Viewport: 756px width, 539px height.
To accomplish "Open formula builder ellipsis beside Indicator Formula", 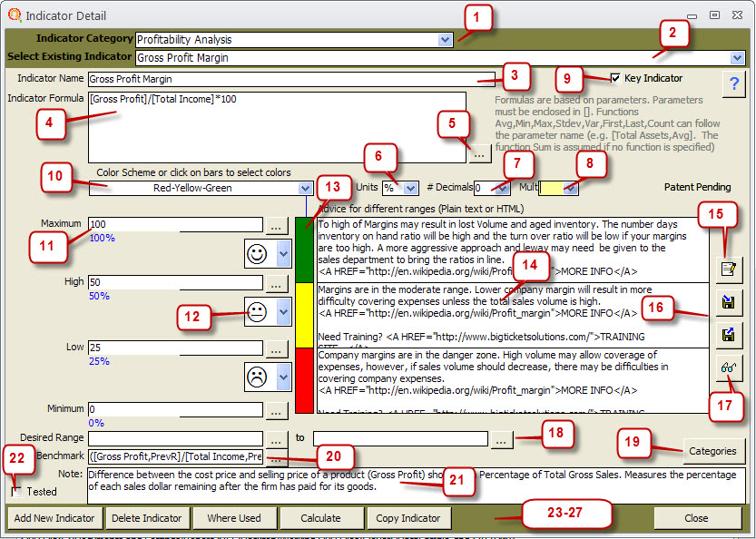I will click(479, 153).
